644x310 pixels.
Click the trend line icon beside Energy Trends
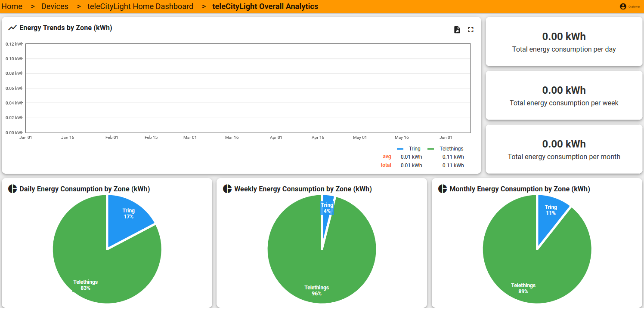click(x=12, y=28)
